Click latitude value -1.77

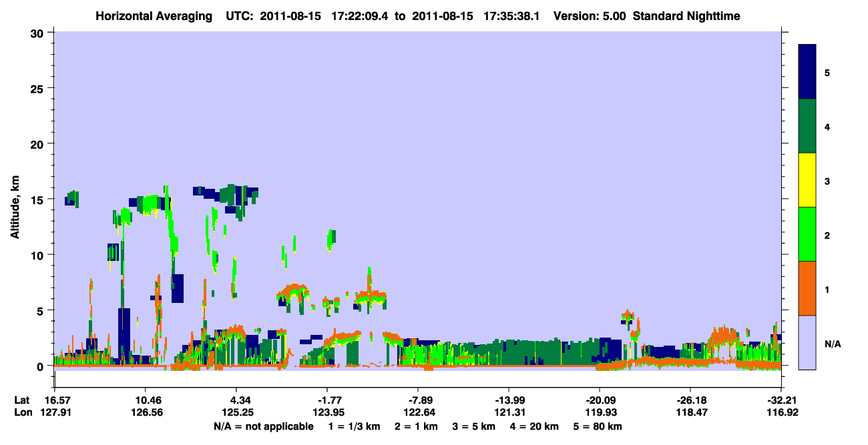(327, 400)
